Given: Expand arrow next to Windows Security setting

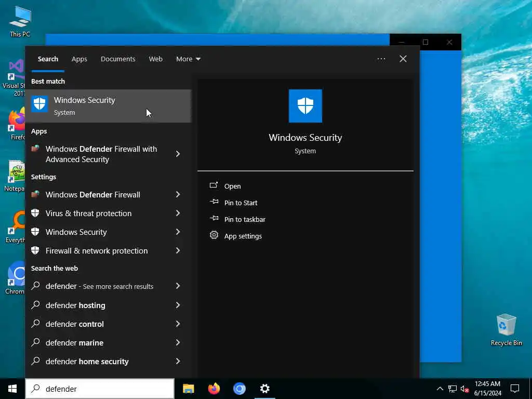Looking at the screenshot, I should (178, 232).
